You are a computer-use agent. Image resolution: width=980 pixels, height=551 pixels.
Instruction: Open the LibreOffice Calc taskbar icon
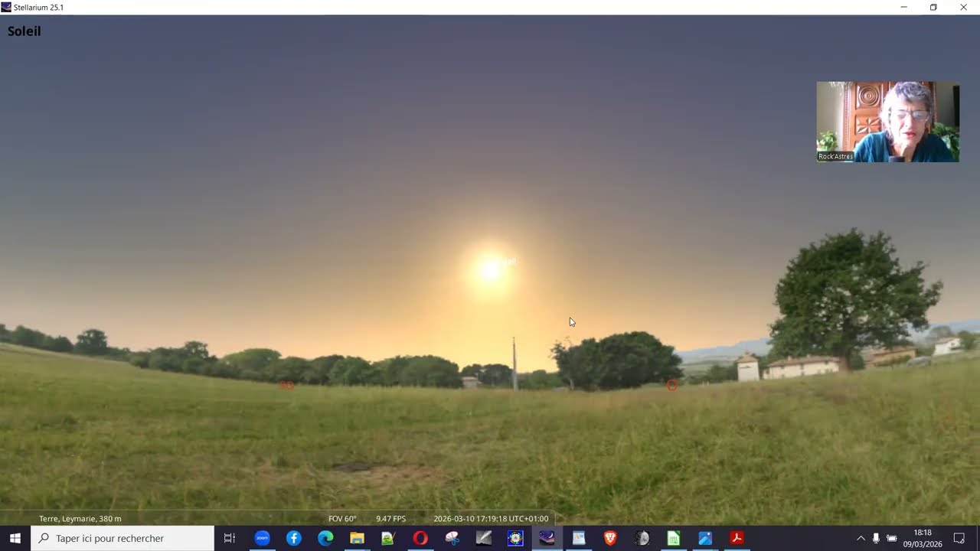pos(673,538)
